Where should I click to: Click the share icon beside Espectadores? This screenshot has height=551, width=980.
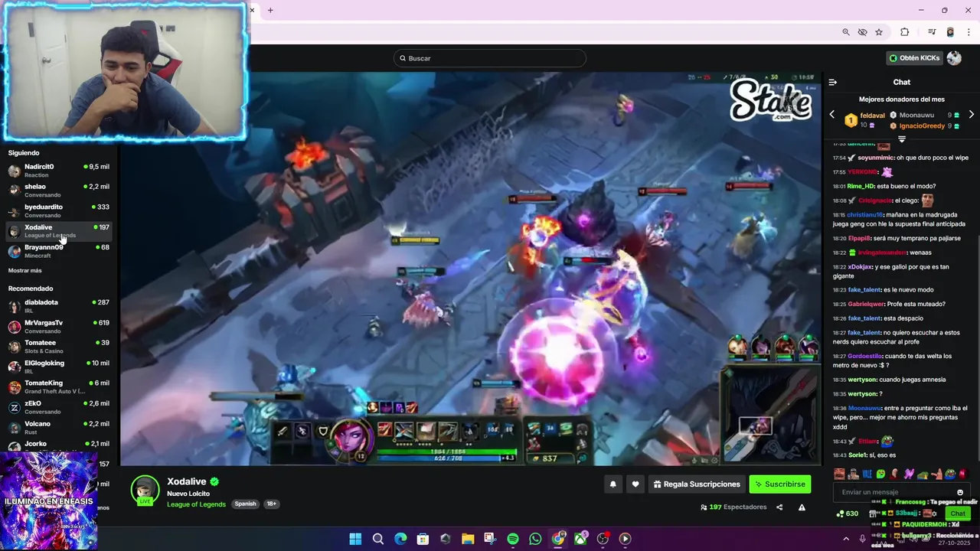779,507
